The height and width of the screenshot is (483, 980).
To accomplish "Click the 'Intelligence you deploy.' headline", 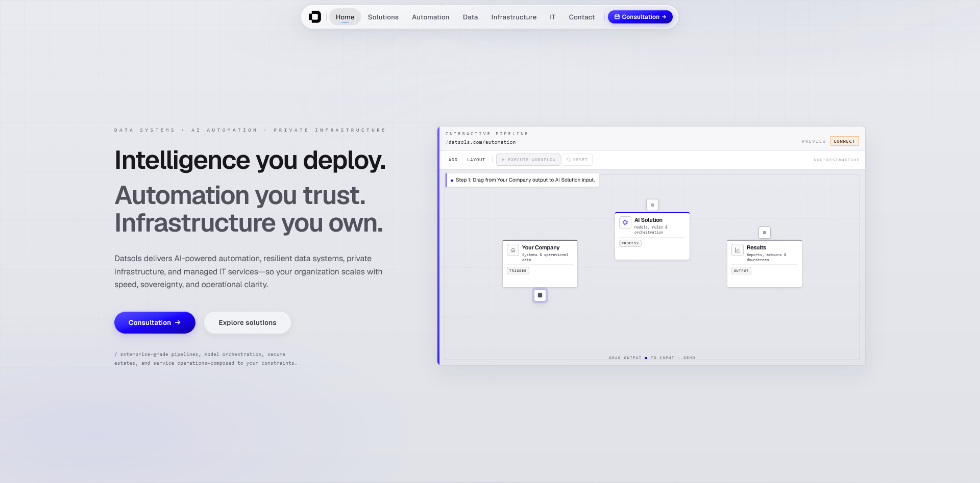I will click(250, 160).
